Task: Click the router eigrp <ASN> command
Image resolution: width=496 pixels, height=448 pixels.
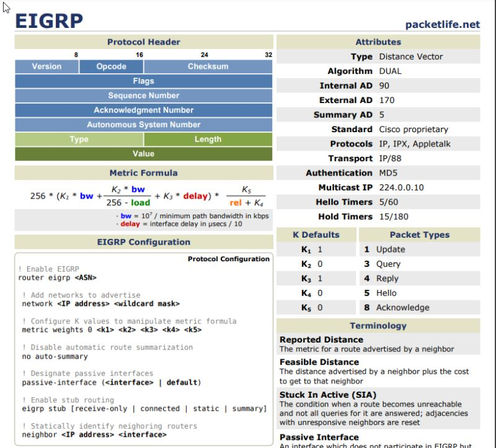Action: (57, 277)
